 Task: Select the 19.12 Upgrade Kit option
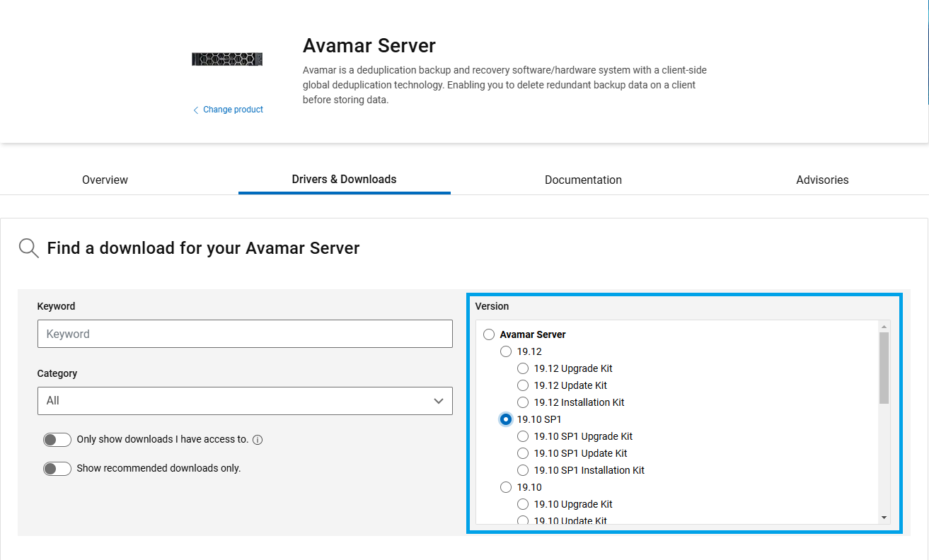[523, 368]
